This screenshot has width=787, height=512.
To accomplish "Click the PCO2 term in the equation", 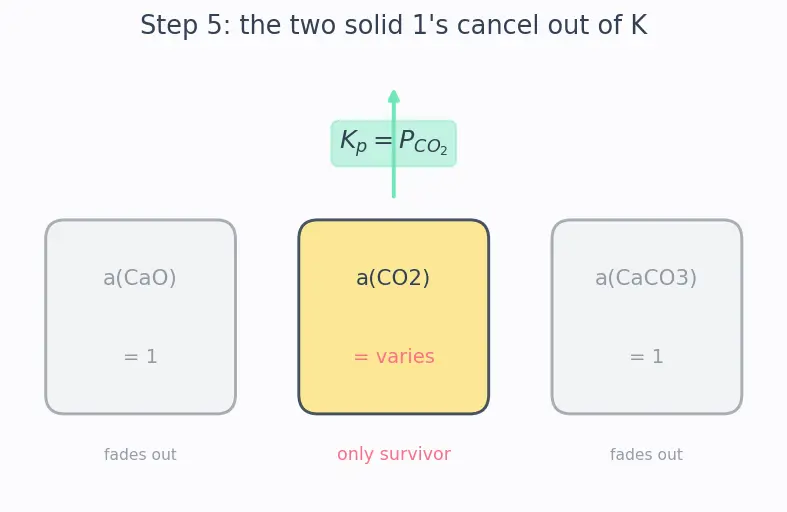I will [x=423, y=142].
